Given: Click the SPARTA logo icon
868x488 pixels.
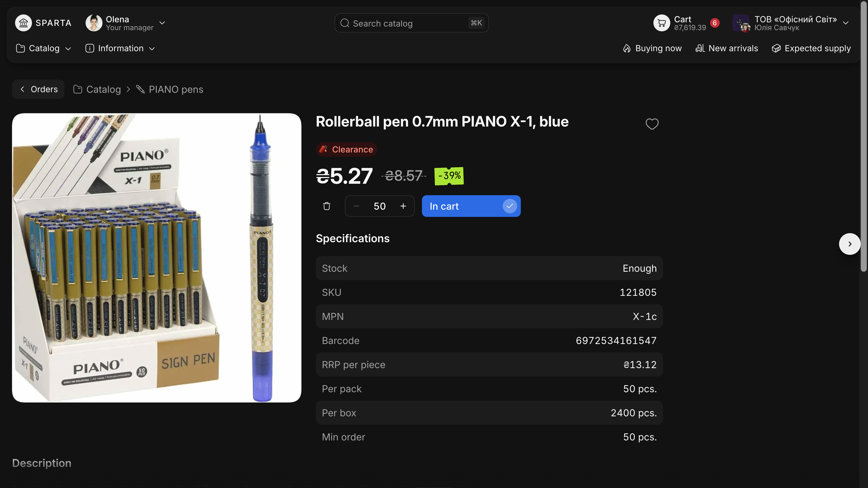Looking at the screenshot, I should pos(23,23).
